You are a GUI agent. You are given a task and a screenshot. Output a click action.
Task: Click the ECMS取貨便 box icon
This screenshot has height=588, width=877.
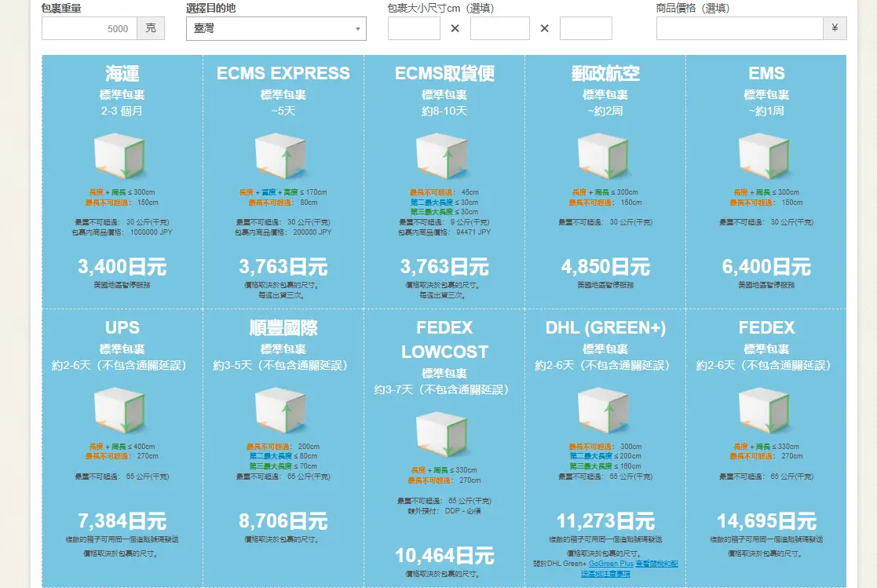[x=442, y=155]
